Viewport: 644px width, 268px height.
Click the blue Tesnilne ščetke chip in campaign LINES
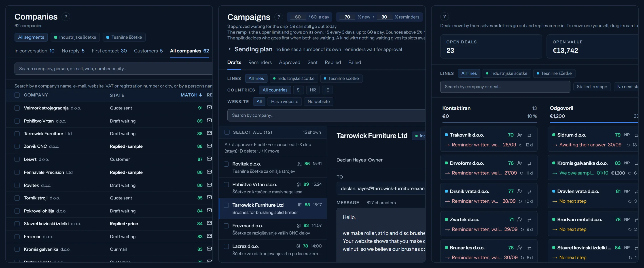coord(341,78)
